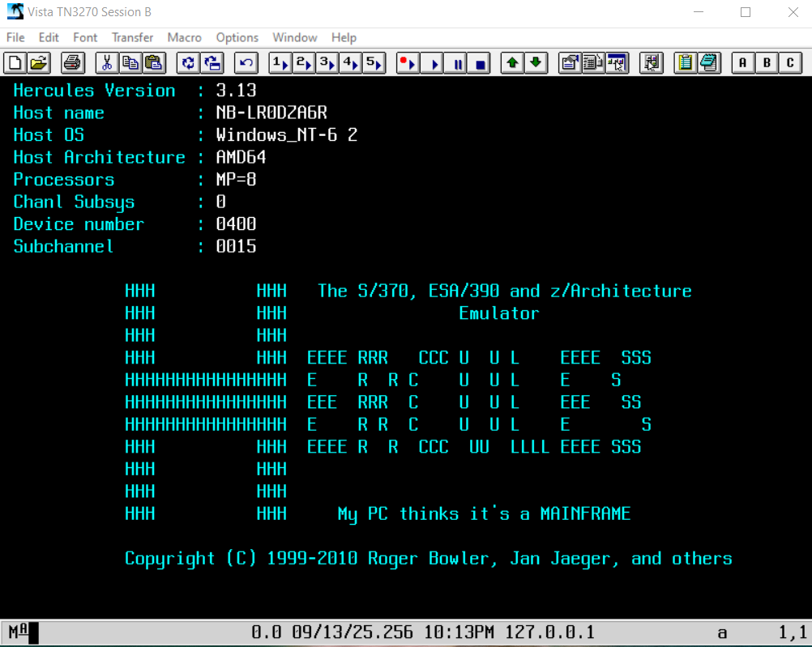Click the status bar time 10:13PM

coord(459,632)
